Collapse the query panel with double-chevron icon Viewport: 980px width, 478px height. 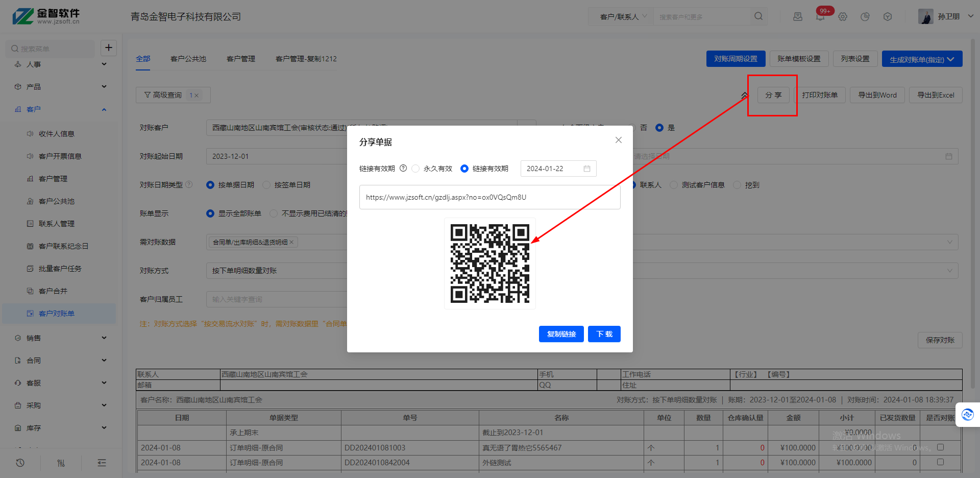[745, 95]
